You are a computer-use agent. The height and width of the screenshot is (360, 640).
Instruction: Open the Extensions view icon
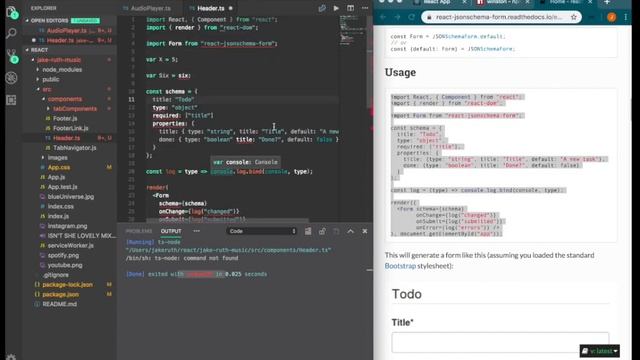click(x=11, y=100)
